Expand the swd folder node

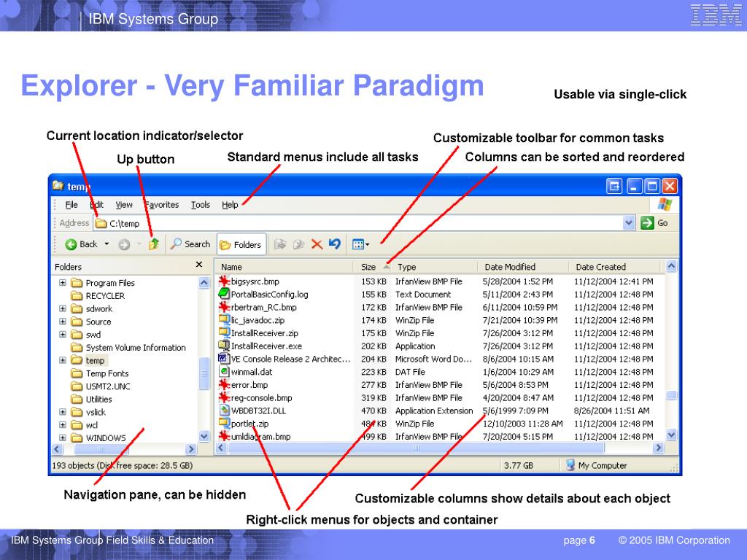pos(63,334)
